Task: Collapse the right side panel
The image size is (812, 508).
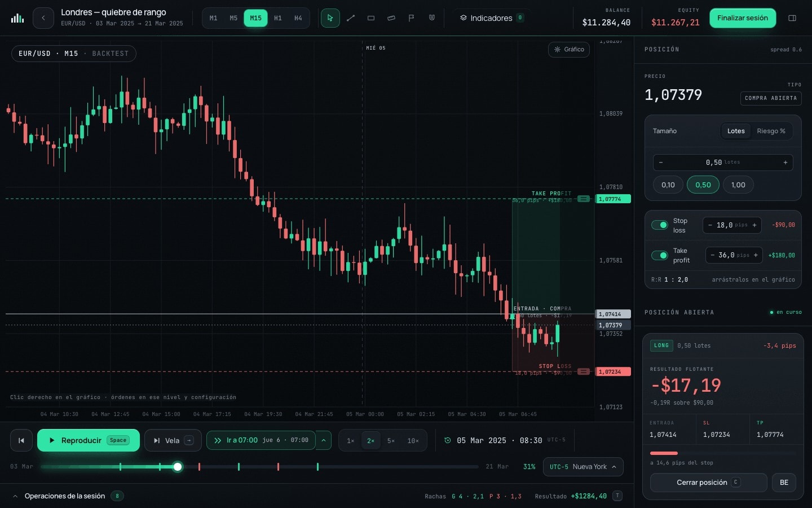Action: tap(792, 18)
